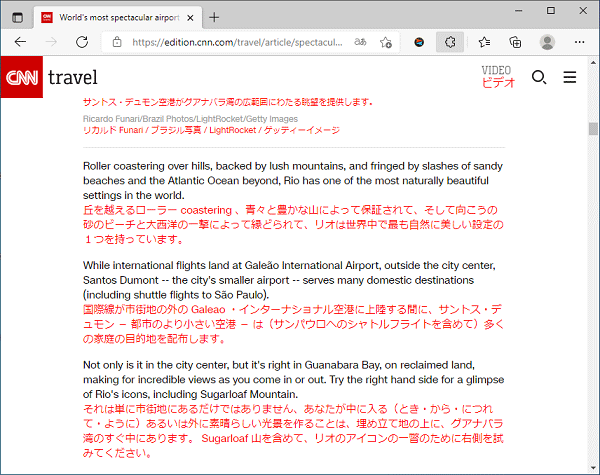
Task: Open a new browser tab
Action: 214,17
